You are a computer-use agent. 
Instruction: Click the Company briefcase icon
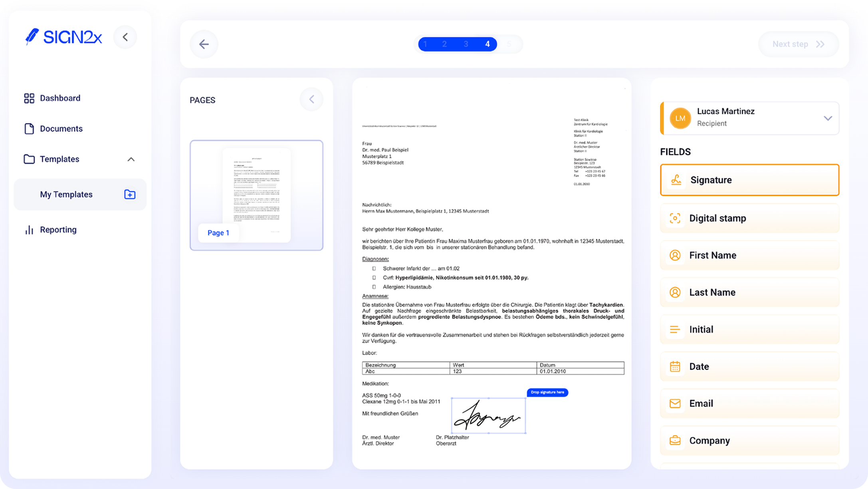click(x=675, y=440)
